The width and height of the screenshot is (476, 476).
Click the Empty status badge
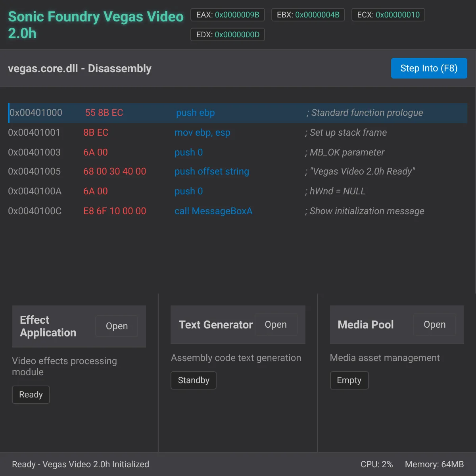(349, 380)
